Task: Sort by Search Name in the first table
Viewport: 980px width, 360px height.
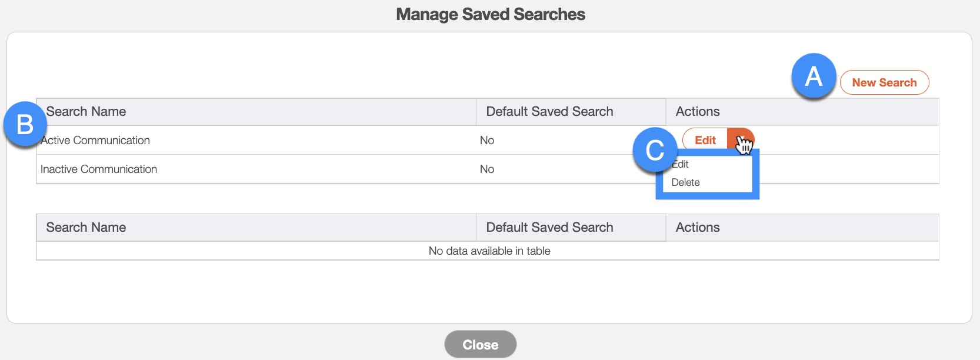Action: [x=86, y=112]
